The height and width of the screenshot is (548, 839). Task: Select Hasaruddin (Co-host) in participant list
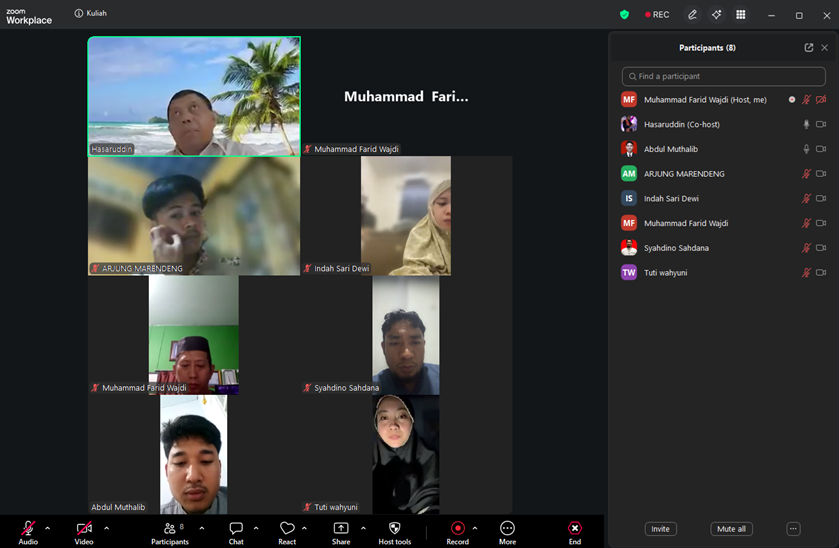tap(723, 124)
